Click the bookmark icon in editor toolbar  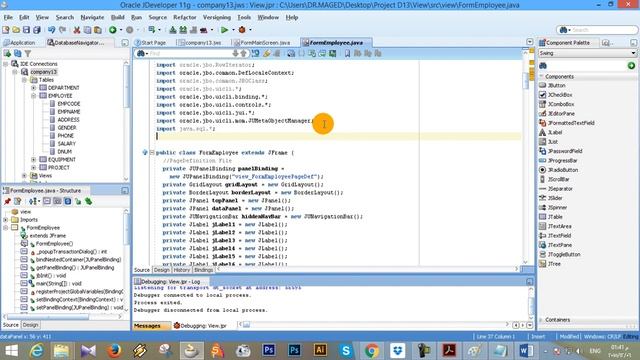(347, 53)
